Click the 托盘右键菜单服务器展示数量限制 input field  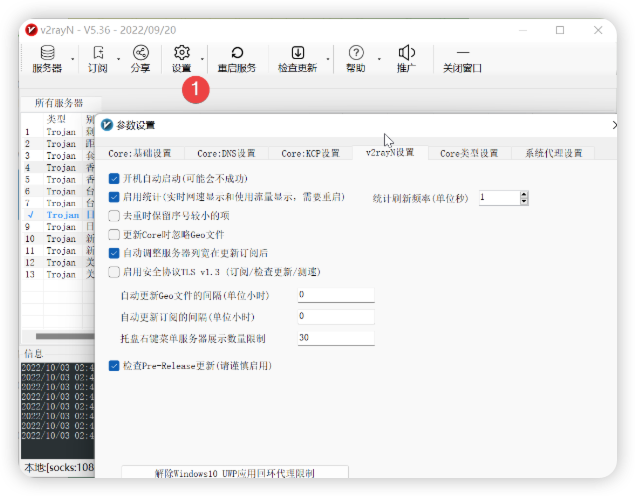[336, 338]
